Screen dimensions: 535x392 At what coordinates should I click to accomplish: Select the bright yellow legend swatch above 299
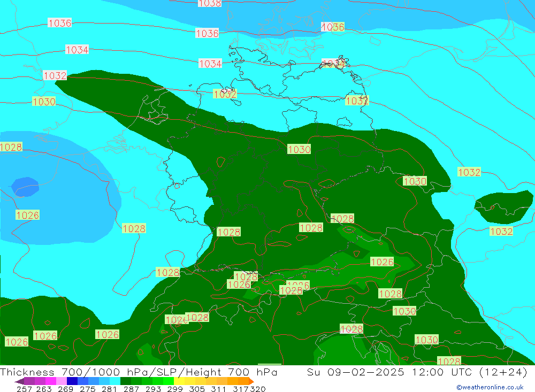179,381
